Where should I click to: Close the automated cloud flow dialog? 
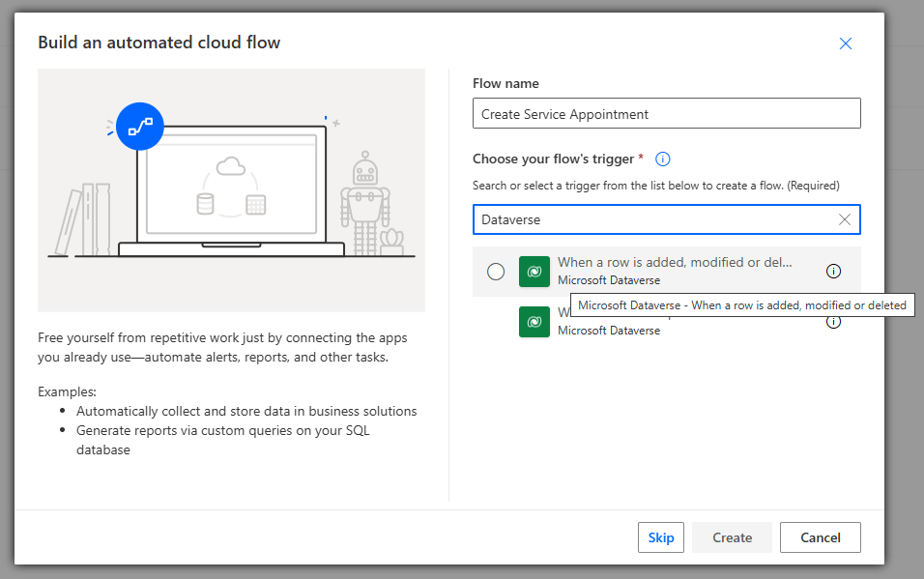pyautogui.click(x=846, y=43)
